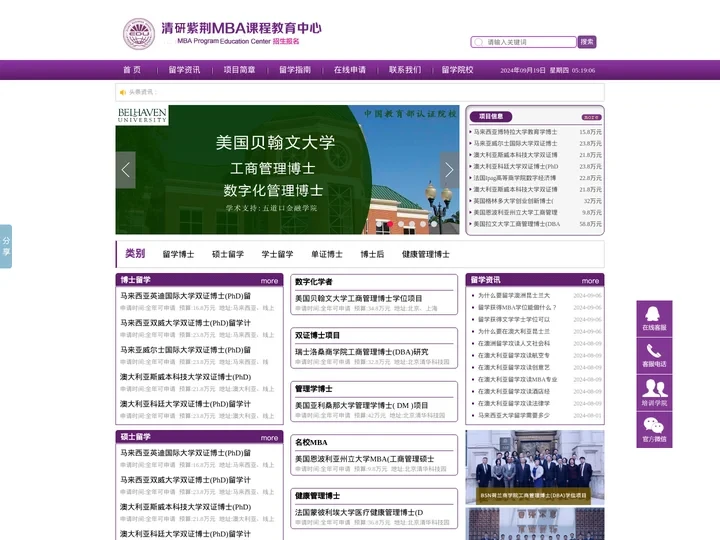
Task: Select 硕士留学 category tab
Action: [228, 254]
